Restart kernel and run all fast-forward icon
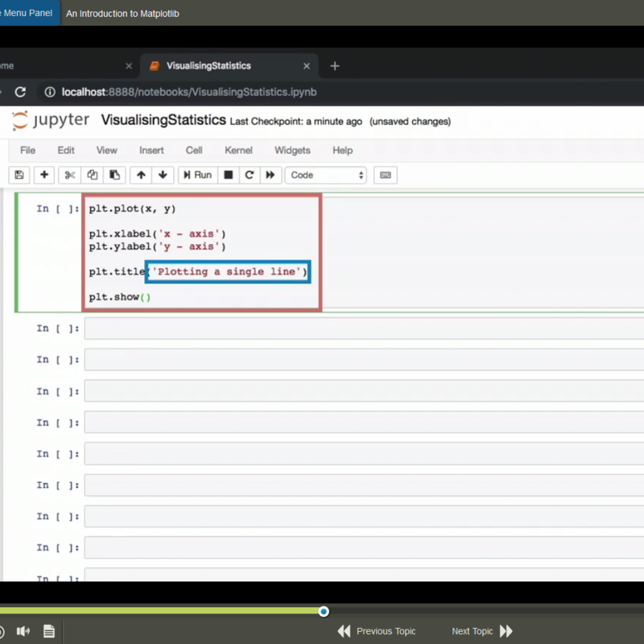This screenshot has width=644, height=644. (270, 175)
